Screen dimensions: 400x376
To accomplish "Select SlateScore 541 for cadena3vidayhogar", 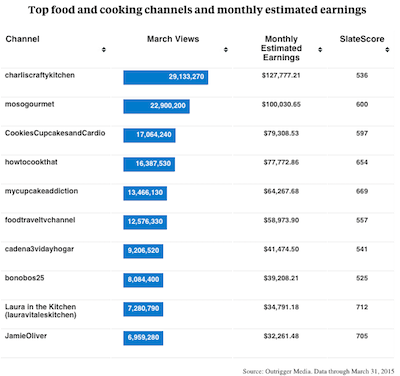I will tap(362, 249).
